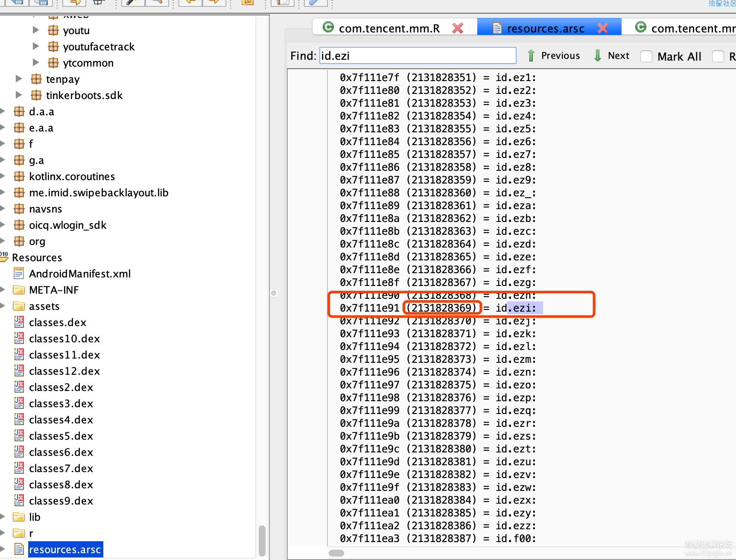Click the AndroidManifest.xml file icon

[x=19, y=274]
